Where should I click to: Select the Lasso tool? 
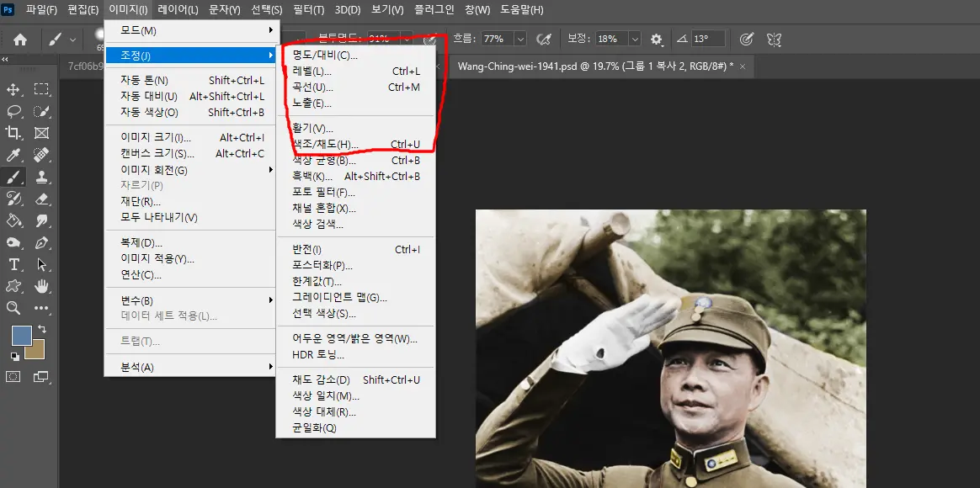(13, 111)
